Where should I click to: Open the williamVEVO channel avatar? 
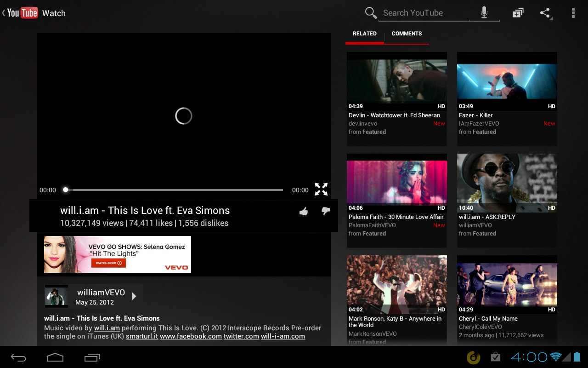[x=56, y=296]
